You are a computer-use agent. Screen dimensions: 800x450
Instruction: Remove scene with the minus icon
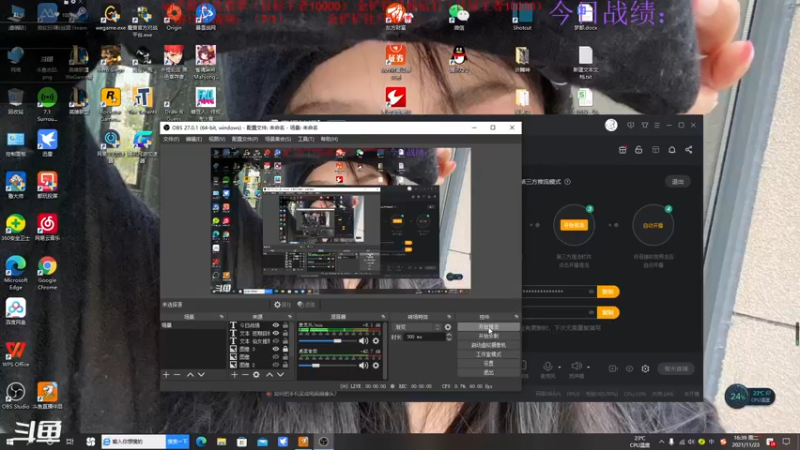(177, 375)
